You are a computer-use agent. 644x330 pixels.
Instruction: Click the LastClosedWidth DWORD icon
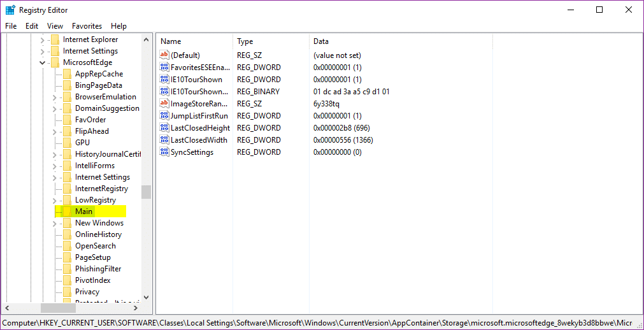pos(164,140)
